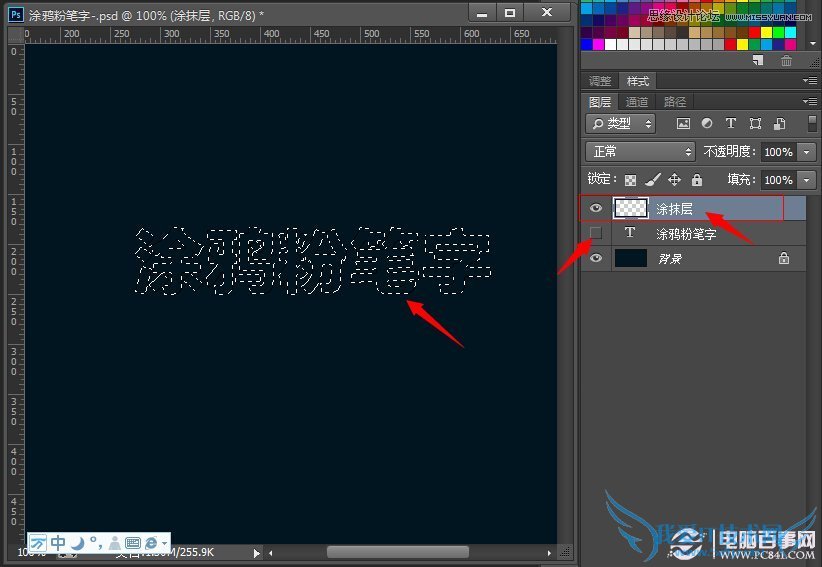The image size is (822, 567).
Task: Open the IME toolbar options arrow
Action: point(165,543)
